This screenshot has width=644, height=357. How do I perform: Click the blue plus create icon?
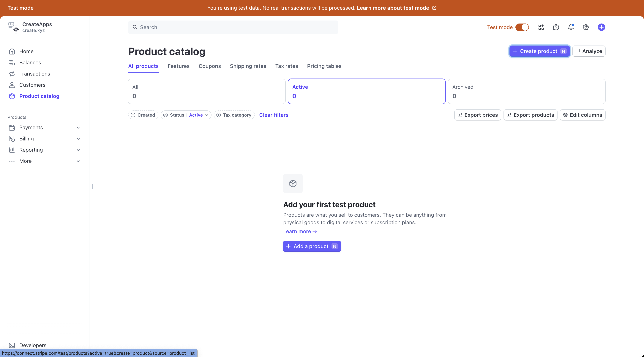click(x=601, y=27)
